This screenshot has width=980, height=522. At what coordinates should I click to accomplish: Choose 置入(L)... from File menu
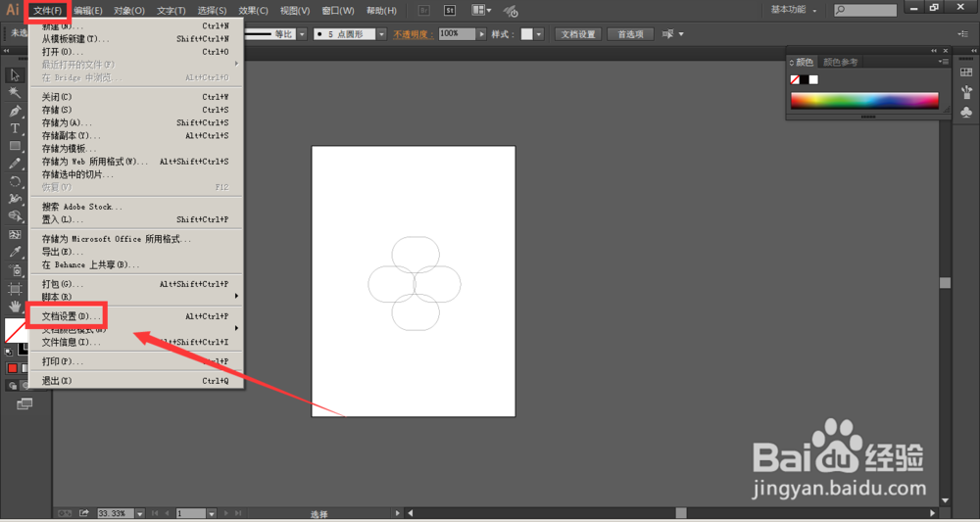[x=136, y=219]
